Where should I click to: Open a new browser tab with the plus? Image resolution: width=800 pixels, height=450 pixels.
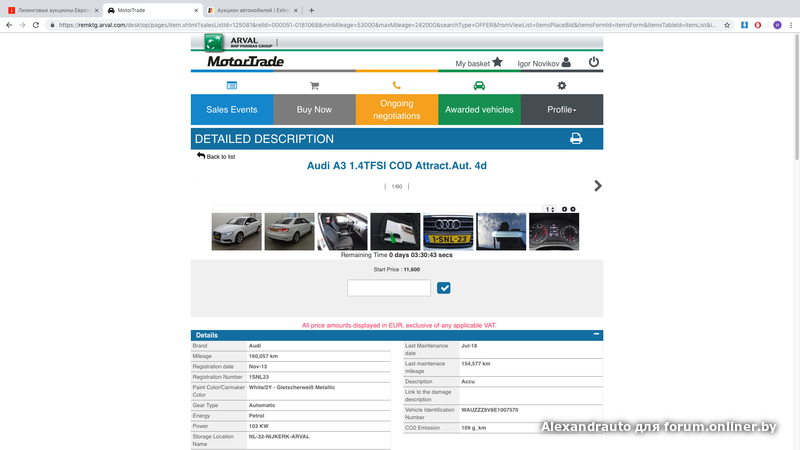tap(311, 10)
